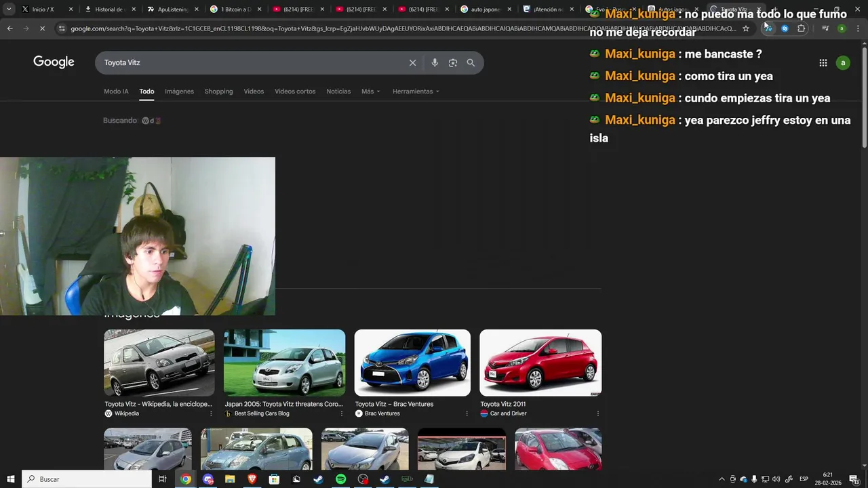Switch to the Inicio / X browser tab
868x488 pixels.
point(46,9)
